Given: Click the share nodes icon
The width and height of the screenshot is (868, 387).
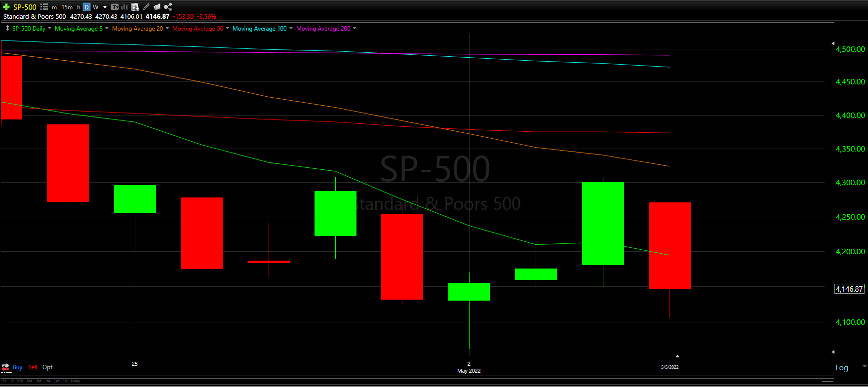Looking at the screenshot, I should 168,7.
